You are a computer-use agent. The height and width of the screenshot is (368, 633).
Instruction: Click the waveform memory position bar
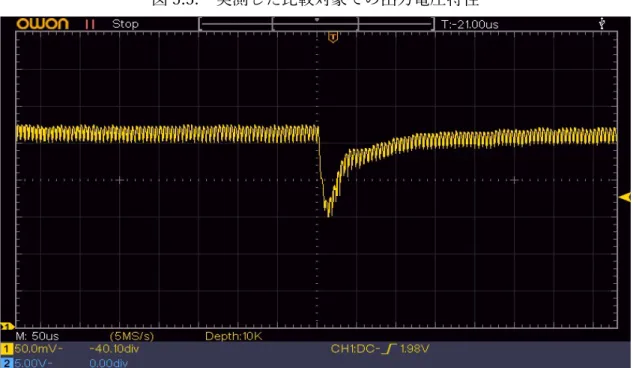pyautogui.click(x=316, y=24)
